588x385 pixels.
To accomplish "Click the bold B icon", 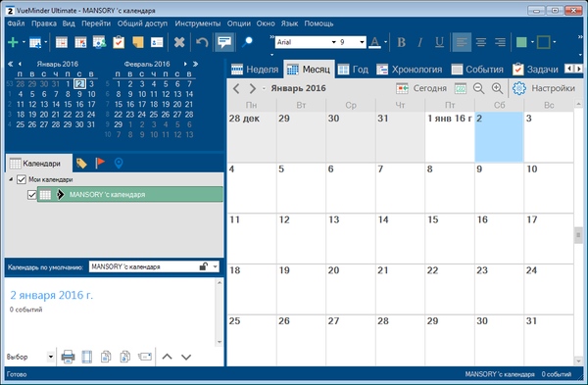I will 401,42.
